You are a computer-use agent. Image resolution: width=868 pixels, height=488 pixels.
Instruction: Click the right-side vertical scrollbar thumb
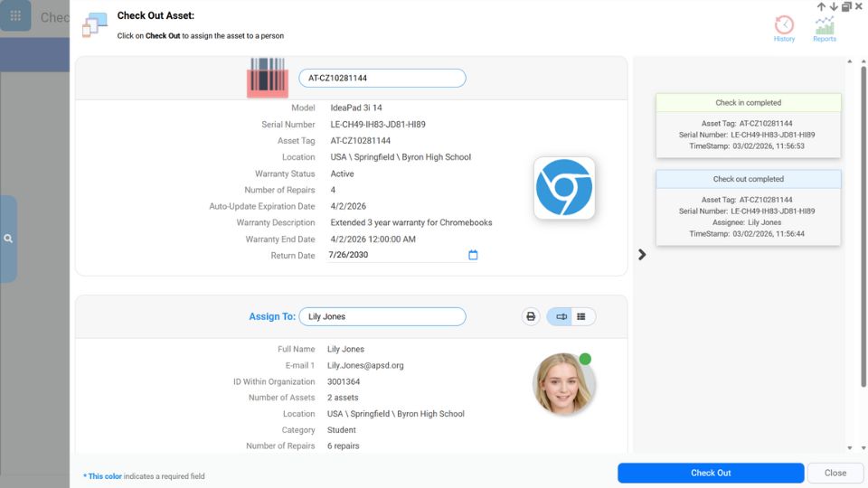pyautogui.click(x=863, y=227)
